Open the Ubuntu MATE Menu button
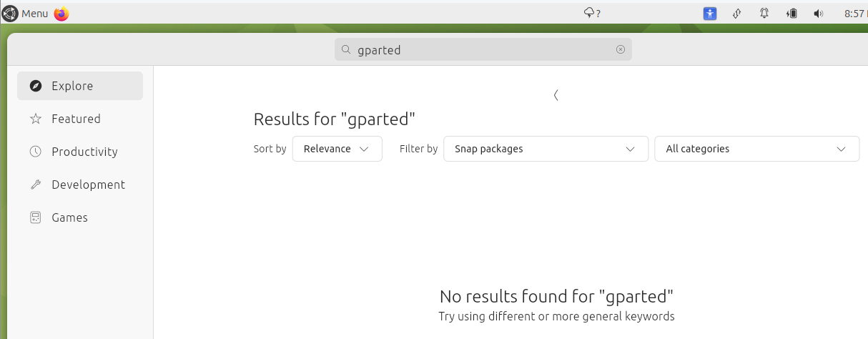The width and height of the screenshot is (868, 339). [26, 14]
